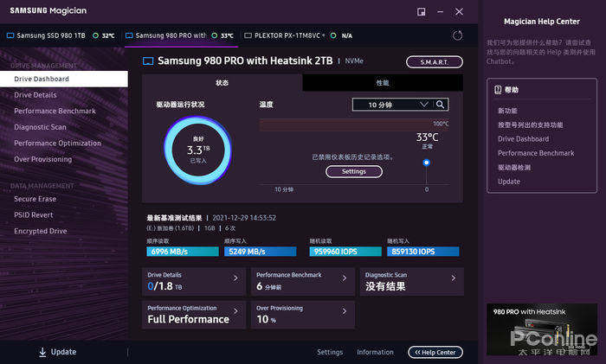Open the Drive Dashboard help topic
The width and height of the screenshot is (606, 364).
click(523, 139)
